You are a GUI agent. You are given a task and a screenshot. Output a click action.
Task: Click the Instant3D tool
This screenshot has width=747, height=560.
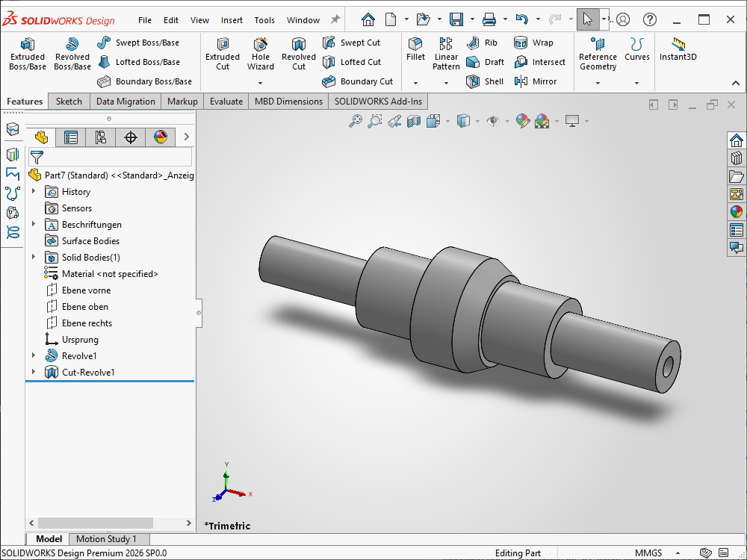click(x=678, y=49)
